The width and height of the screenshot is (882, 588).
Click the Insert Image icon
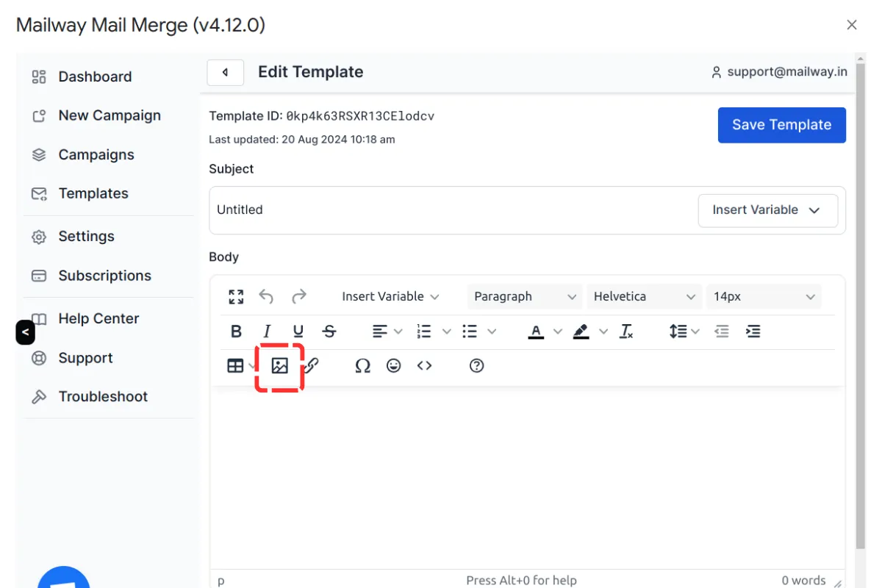click(279, 365)
